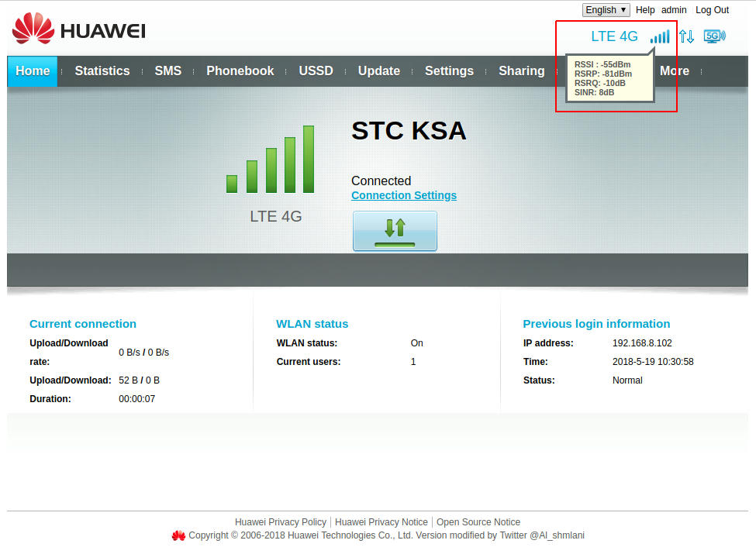Image resolution: width=756 pixels, height=554 pixels.
Task: Open the More tab
Action: tap(674, 71)
